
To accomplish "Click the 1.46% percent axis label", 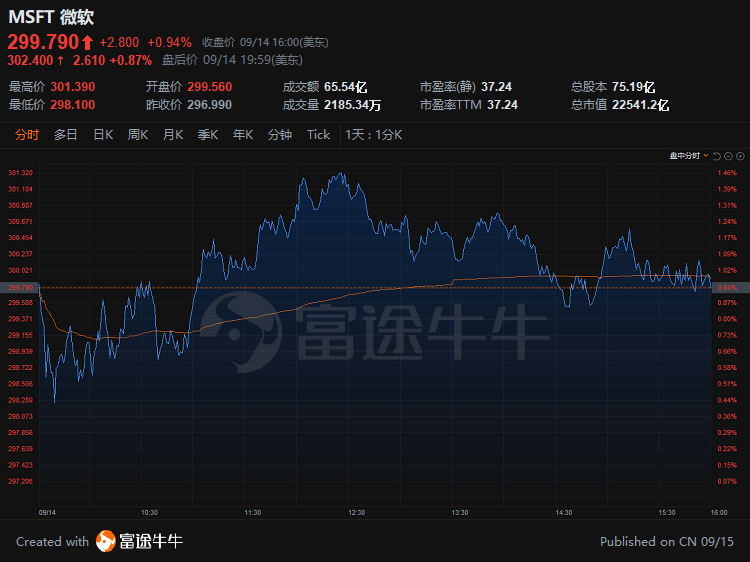I will coord(727,173).
